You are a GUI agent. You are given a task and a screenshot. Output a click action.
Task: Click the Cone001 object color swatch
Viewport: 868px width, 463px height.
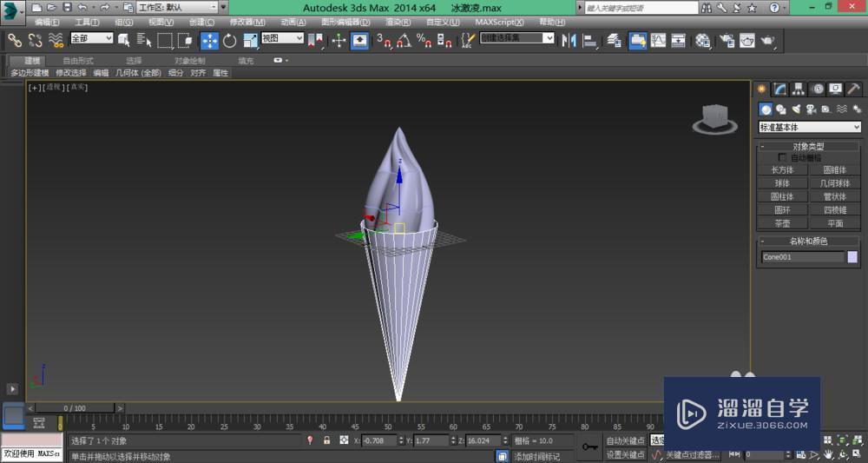(x=852, y=257)
